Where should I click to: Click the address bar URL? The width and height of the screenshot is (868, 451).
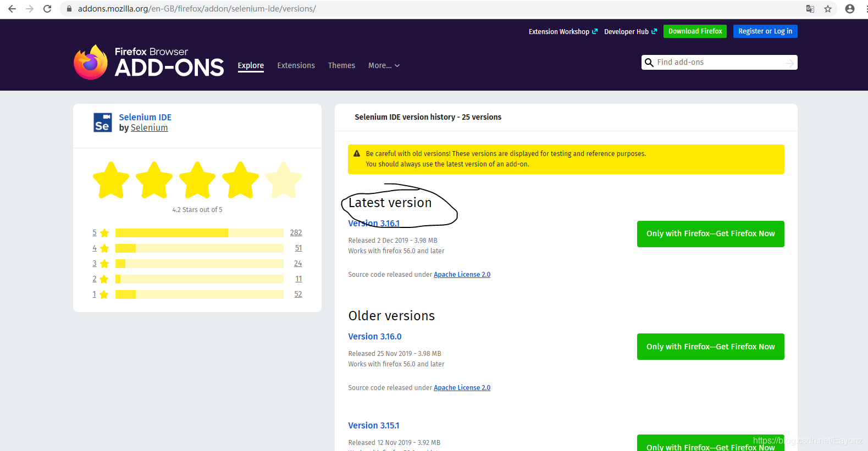(x=197, y=9)
